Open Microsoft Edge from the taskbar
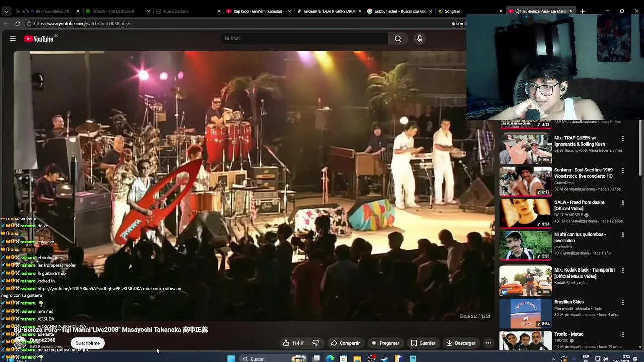644x362 pixels. (x=330, y=359)
